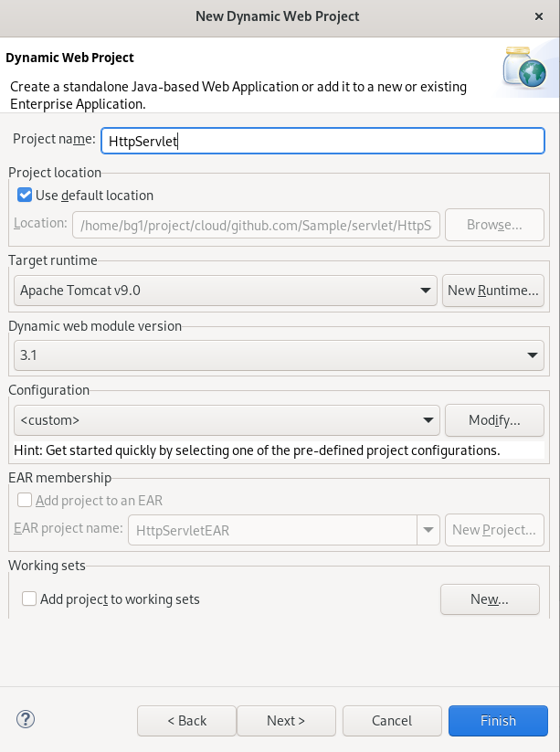Screen dimensions: 560x752
Task: Click the Project name text field
Action: (x=322, y=141)
